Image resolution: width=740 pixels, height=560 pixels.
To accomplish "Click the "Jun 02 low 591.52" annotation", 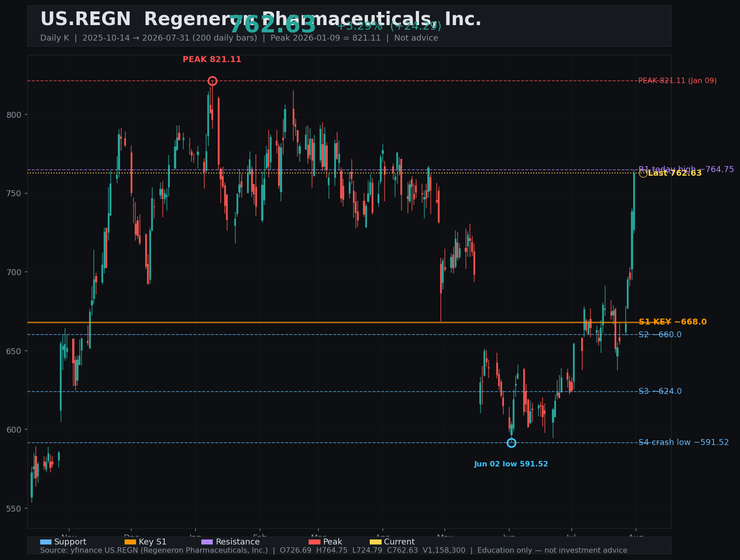I will pos(511,464).
